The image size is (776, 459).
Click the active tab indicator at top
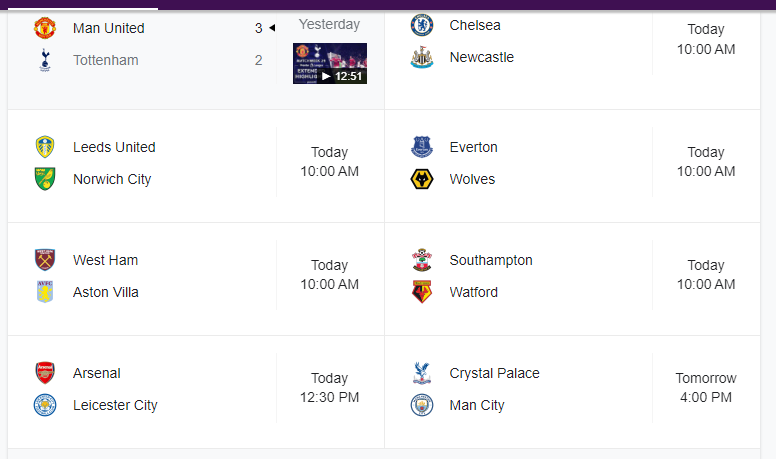tap(83, 8)
